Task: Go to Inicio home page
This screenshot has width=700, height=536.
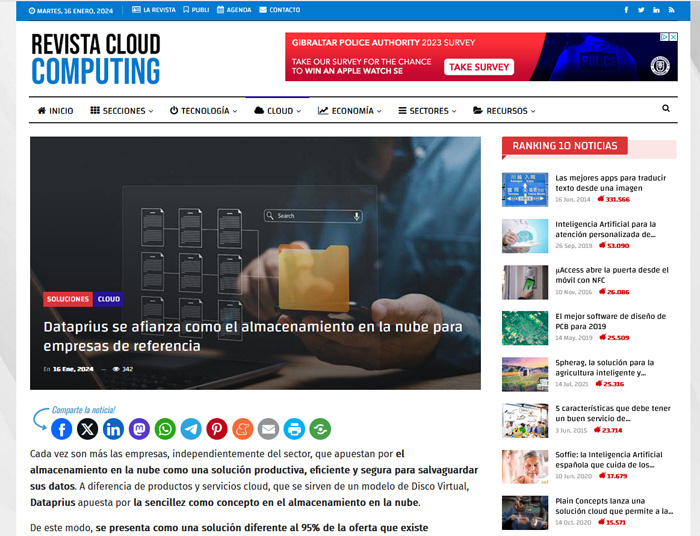Action: pyautogui.click(x=55, y=111)
